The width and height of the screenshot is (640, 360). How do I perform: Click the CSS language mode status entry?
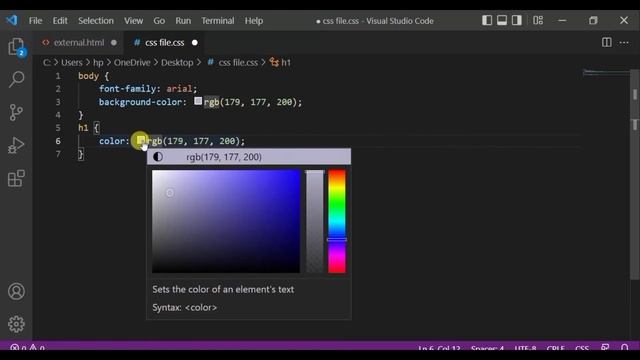[x=582, y=348]
